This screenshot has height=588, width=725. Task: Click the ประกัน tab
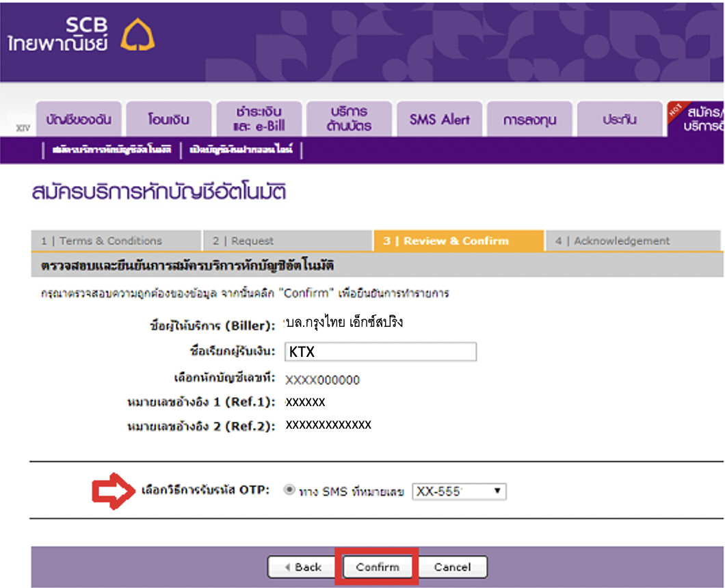click(619, 118)
